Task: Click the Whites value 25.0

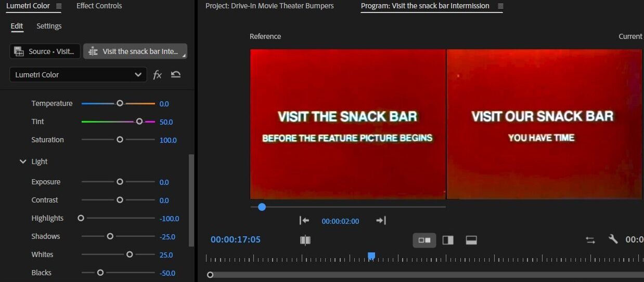Action: pyautogui.click(x=166, y=255)
